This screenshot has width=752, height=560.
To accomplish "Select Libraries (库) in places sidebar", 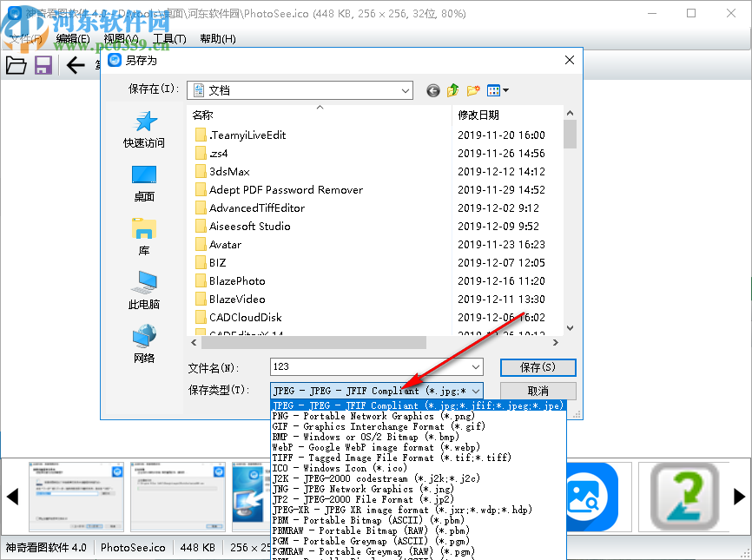I will 144,237.
